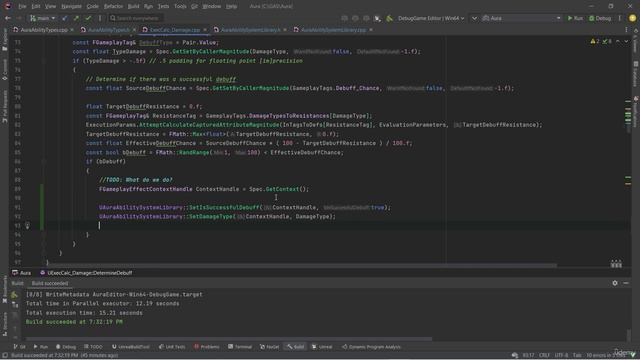Open the File menu
The width and height of the screenshot is (640, 360).
click(x=22, y=6)
